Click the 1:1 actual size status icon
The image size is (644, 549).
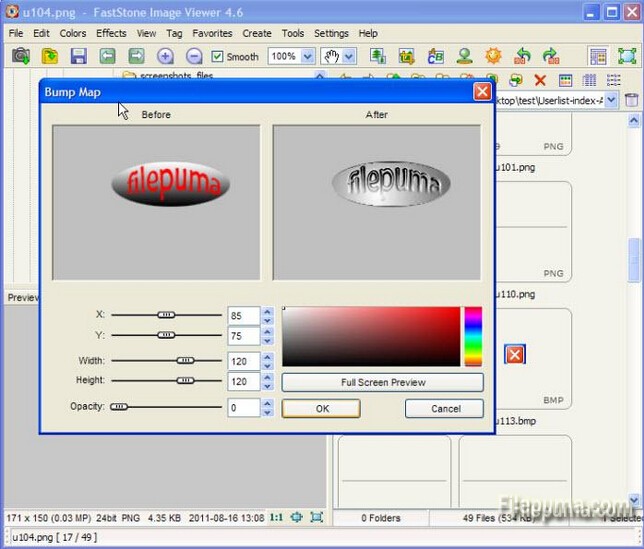tap(277, 517)
